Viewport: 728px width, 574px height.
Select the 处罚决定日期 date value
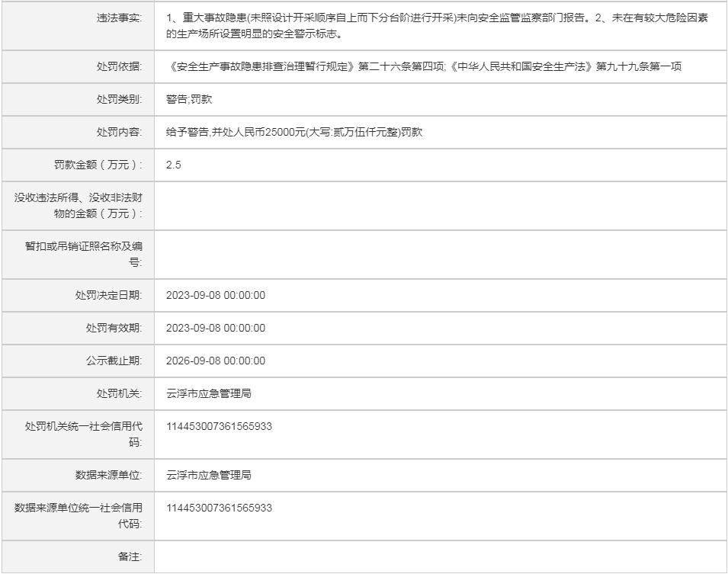click(x=216, y=296)
